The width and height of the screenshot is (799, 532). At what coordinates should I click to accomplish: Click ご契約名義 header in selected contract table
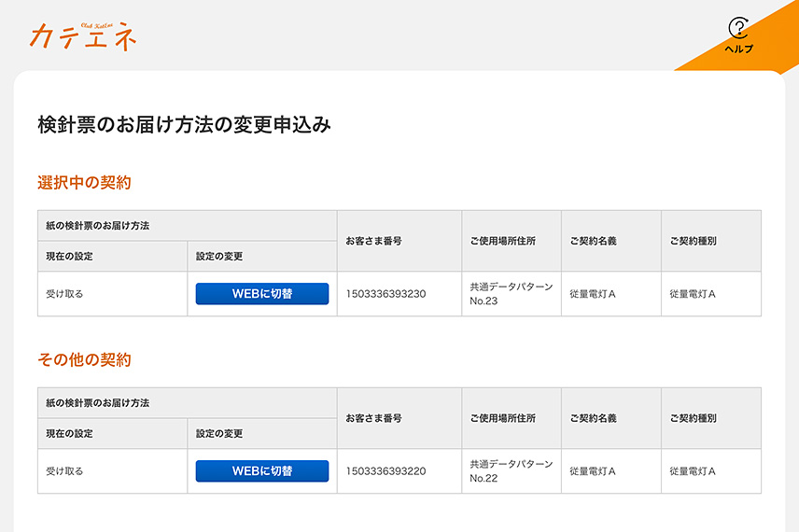click(x=593, y=241)
